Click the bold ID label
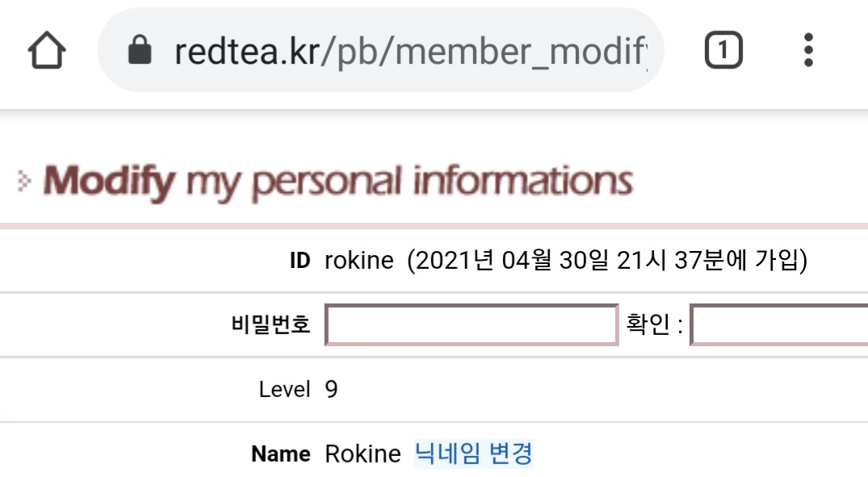Screen dimensions: 868x477 coord(300,262)
